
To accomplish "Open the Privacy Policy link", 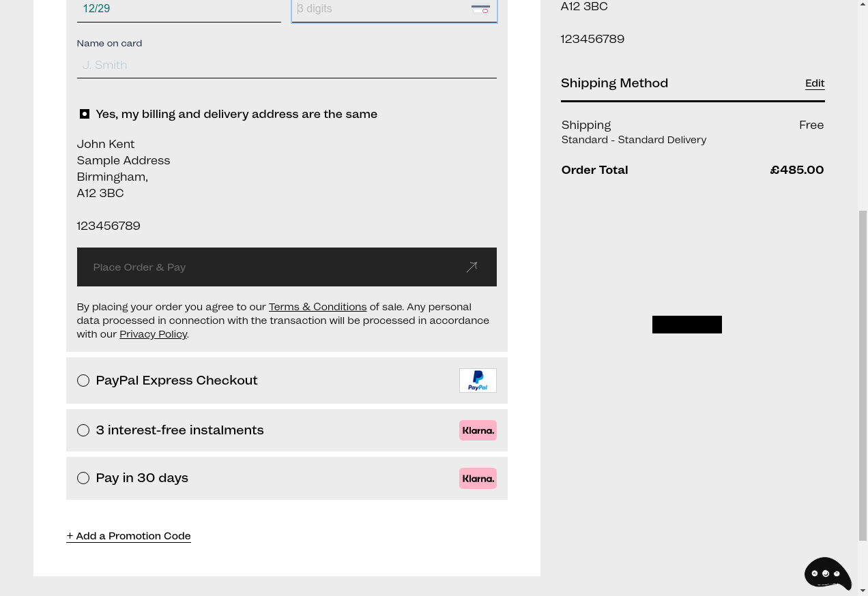I will pos(154,334).
